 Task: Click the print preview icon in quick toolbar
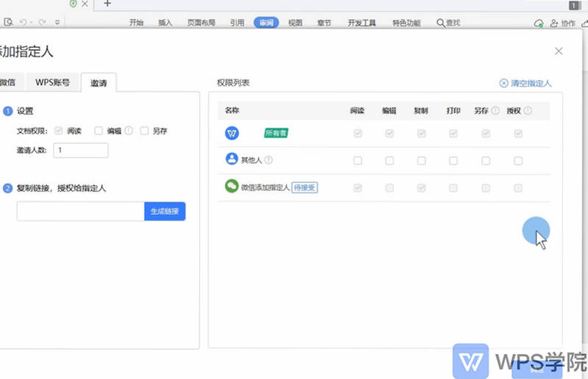point(8,22)
